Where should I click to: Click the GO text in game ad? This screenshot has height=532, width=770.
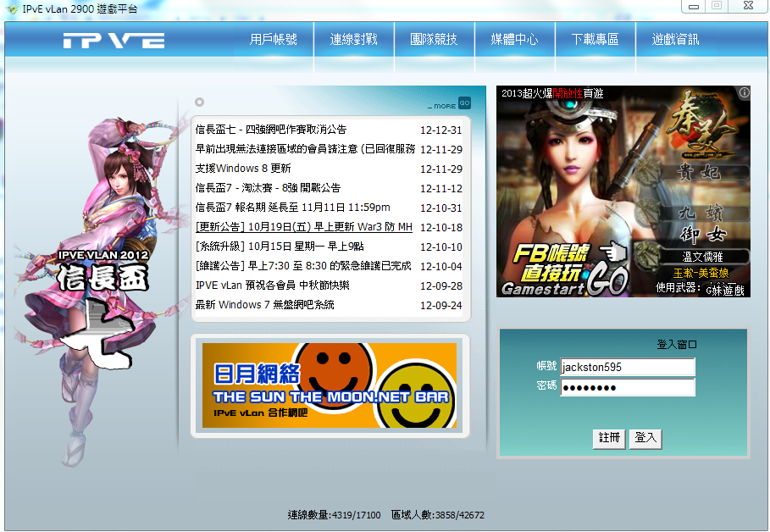608,280
